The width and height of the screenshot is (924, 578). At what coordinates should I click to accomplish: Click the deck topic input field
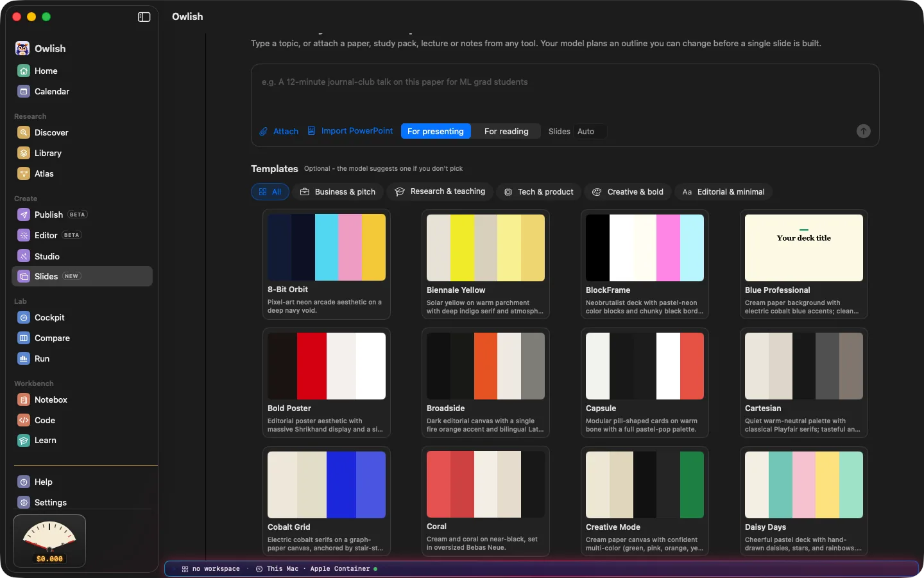point(565,90)
